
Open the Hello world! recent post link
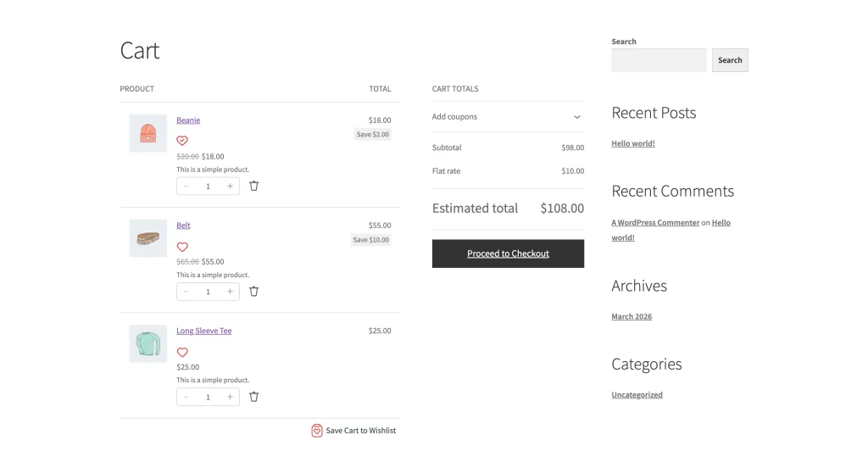pyautogui.click(x=632, y=143)
